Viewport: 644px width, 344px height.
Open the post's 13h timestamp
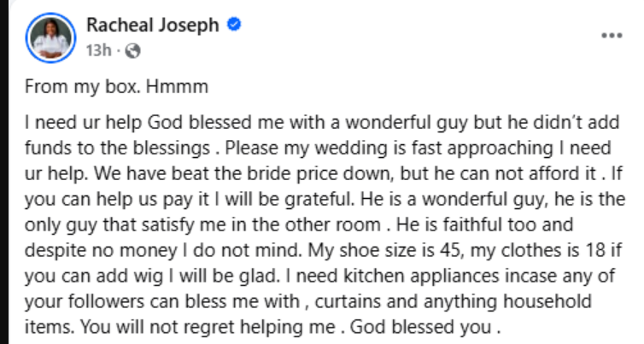[x=97, y=50]
